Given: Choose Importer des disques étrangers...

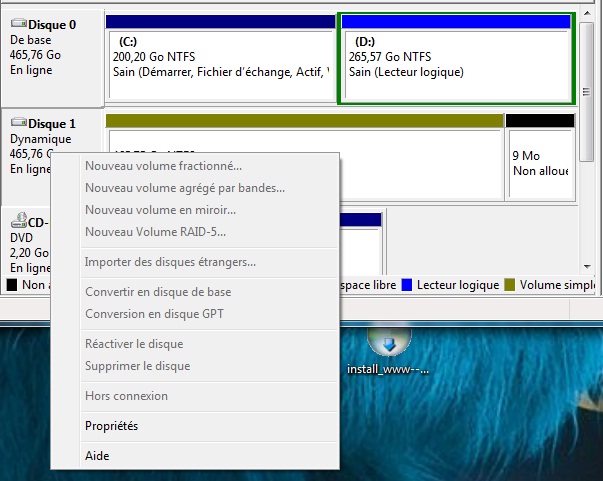Looking at the screenshot, I should (x=170, y=262).
